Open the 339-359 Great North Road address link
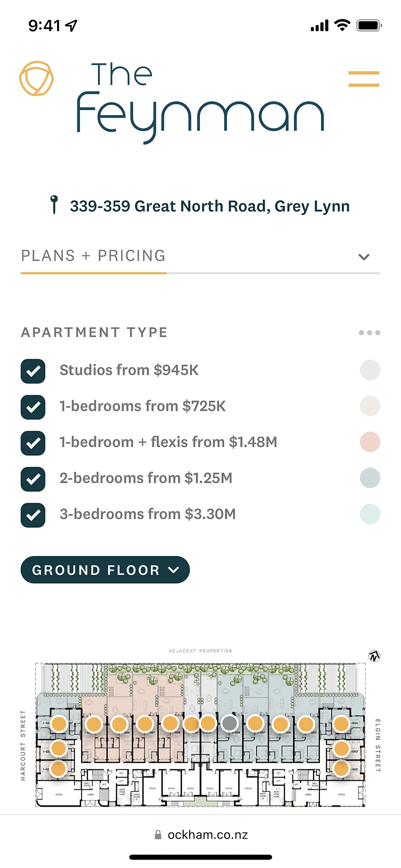The image size is (401, 868). coord(209,206)
